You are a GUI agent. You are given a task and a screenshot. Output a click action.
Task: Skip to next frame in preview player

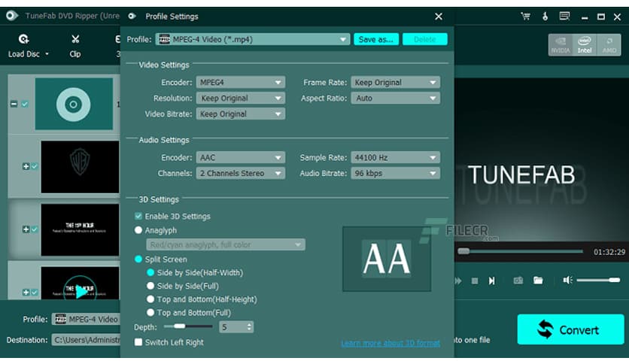(492, 281)
